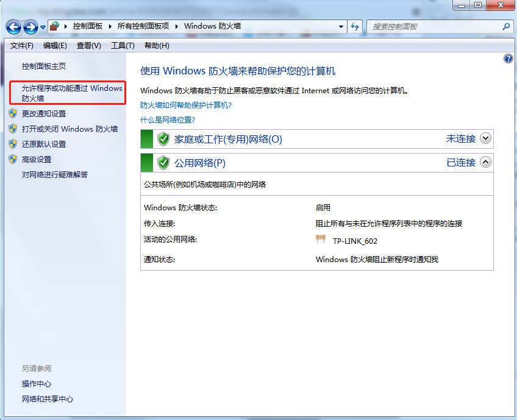This screenshot has width=517, height=420.
Task: Collapse the 公用网络 section chevron
Action: coord(485,162)
